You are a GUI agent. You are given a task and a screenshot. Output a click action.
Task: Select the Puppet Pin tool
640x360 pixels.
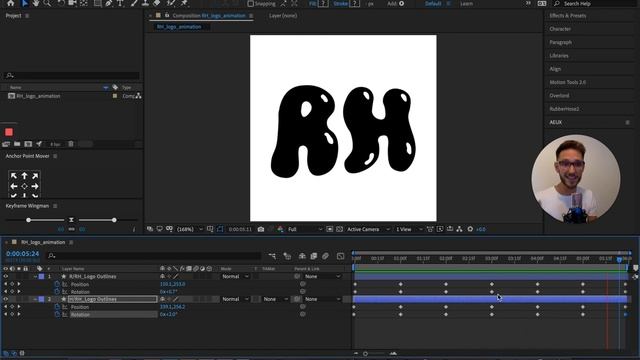[x=184, y=3]
